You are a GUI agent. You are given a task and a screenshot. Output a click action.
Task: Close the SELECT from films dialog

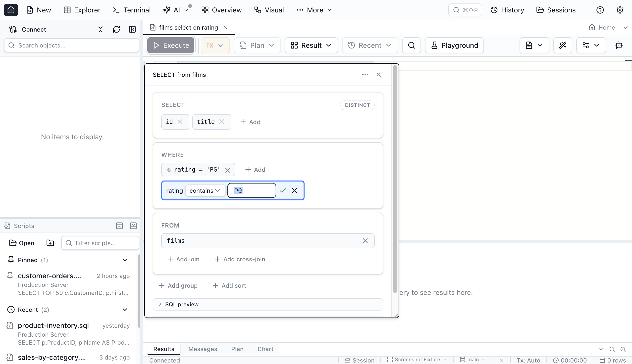(378, 75)
